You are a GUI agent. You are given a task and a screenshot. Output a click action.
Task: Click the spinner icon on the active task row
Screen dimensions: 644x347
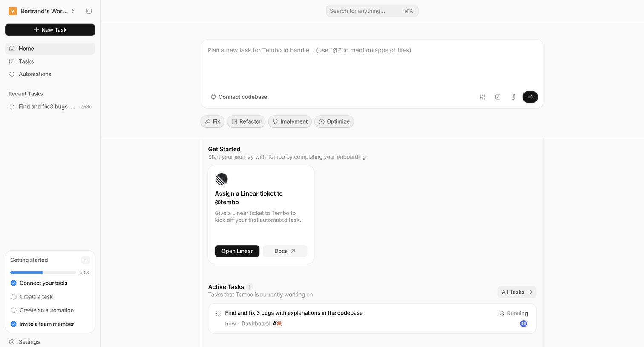click(218, 313)
